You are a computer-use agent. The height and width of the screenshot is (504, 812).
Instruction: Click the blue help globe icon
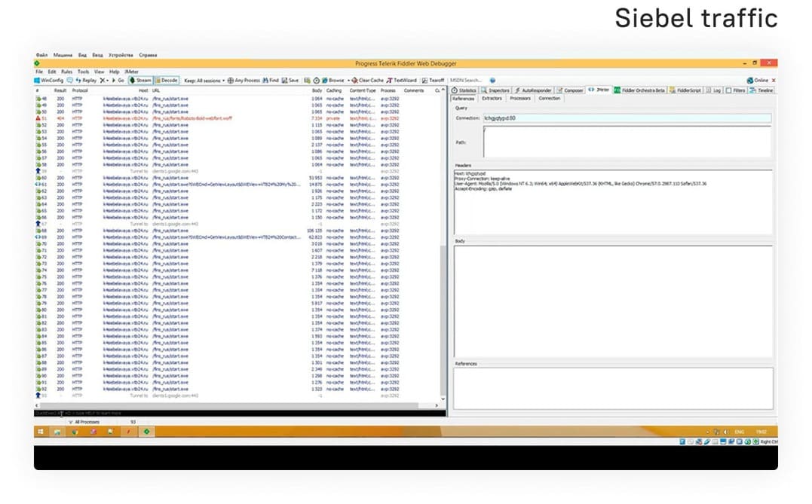click(492, 80)
